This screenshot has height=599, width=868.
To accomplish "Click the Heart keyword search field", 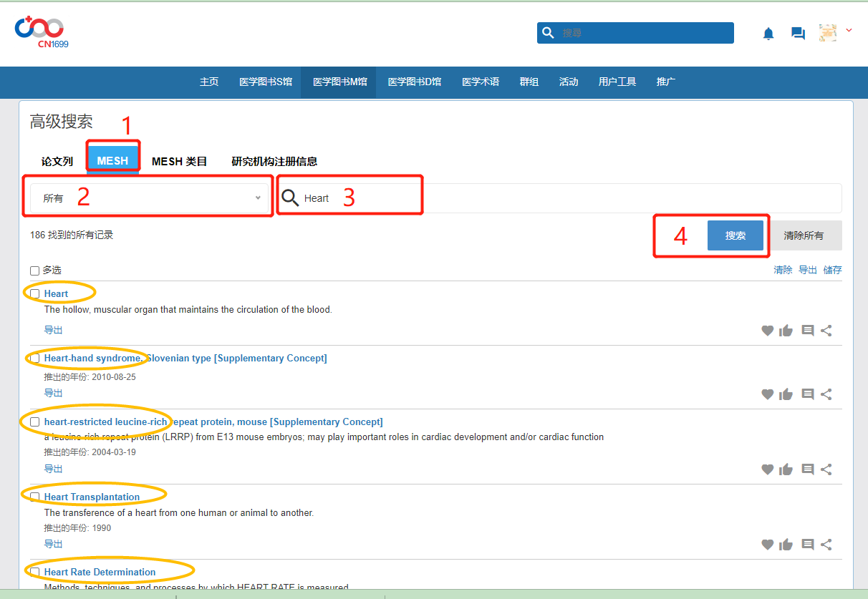I will [x=559, y=198].
